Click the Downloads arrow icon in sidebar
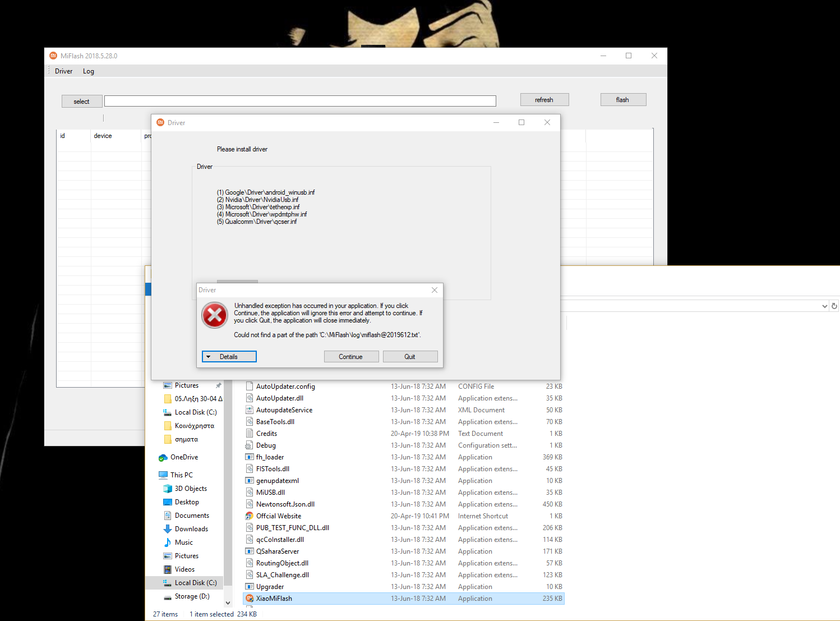The image size is (840, 621). [167, 529]
